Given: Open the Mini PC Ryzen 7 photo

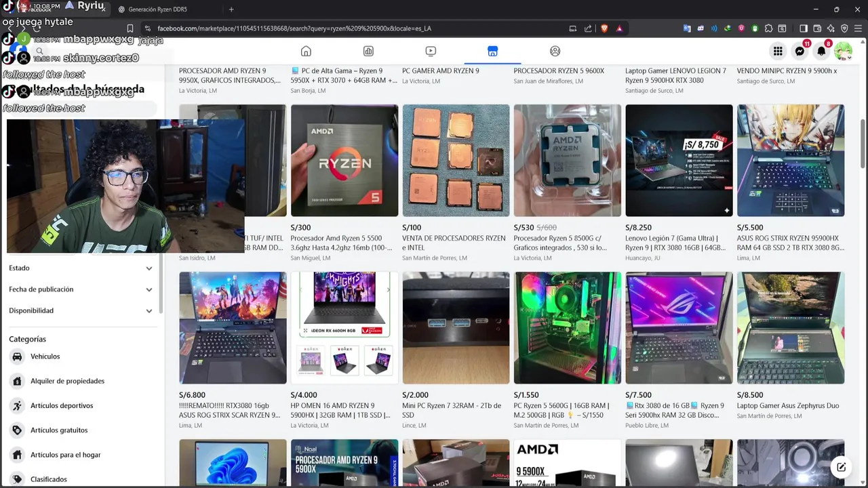Looking at the screenshot, I should pyautogui.click(x=456, y=328).
